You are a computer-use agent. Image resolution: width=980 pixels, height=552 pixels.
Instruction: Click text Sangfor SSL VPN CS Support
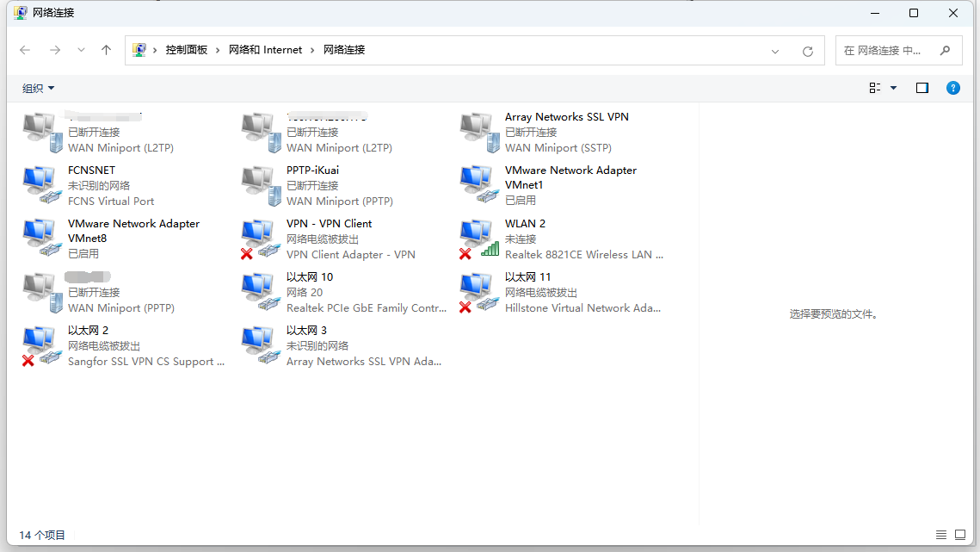point(146,362)
